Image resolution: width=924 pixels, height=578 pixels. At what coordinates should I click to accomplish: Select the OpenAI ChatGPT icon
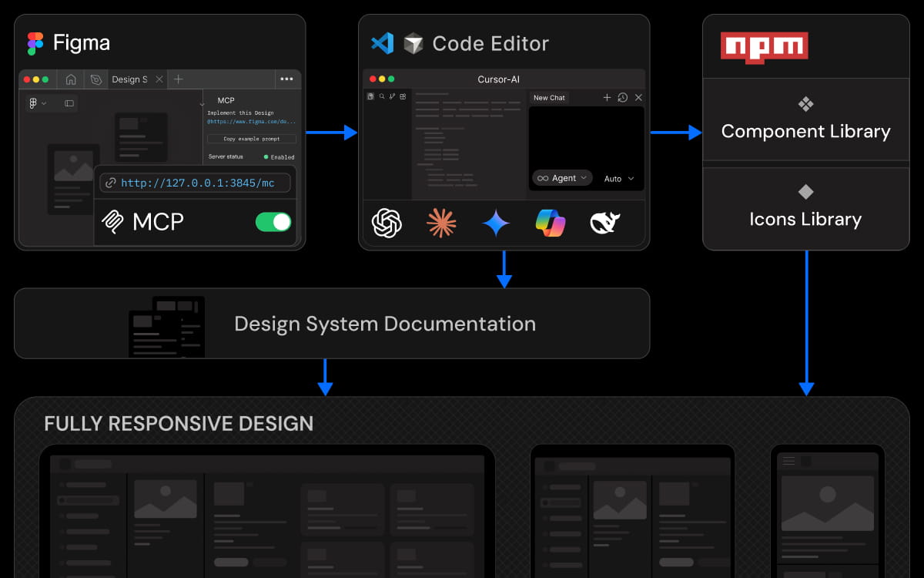tap(388, 223)
